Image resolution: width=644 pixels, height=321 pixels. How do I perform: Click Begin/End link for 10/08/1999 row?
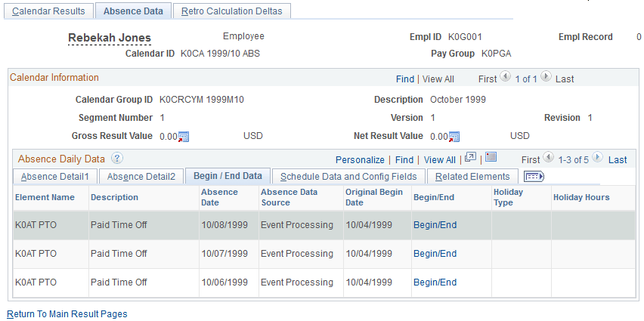[435, 224]
